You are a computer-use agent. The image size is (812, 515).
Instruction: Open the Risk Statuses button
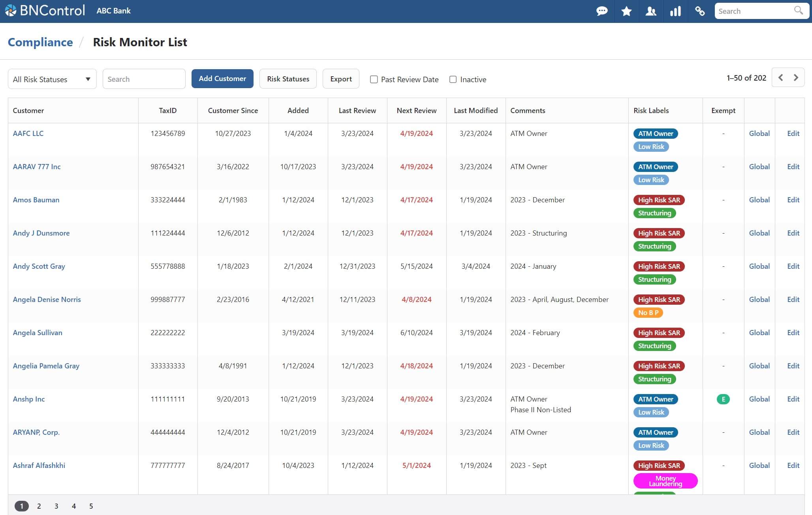pos(288,79)
